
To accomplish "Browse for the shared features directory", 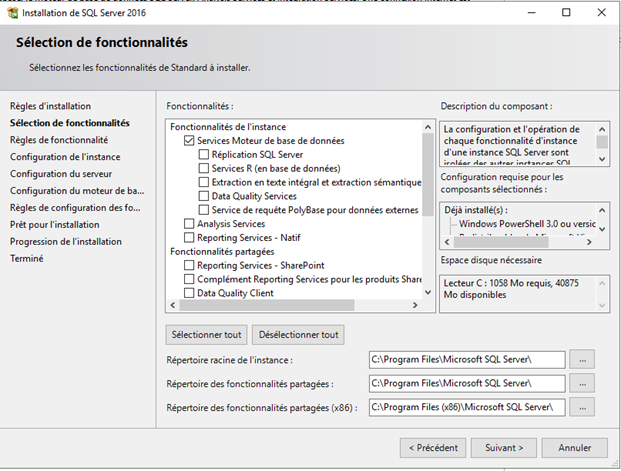I will [585, 383].
